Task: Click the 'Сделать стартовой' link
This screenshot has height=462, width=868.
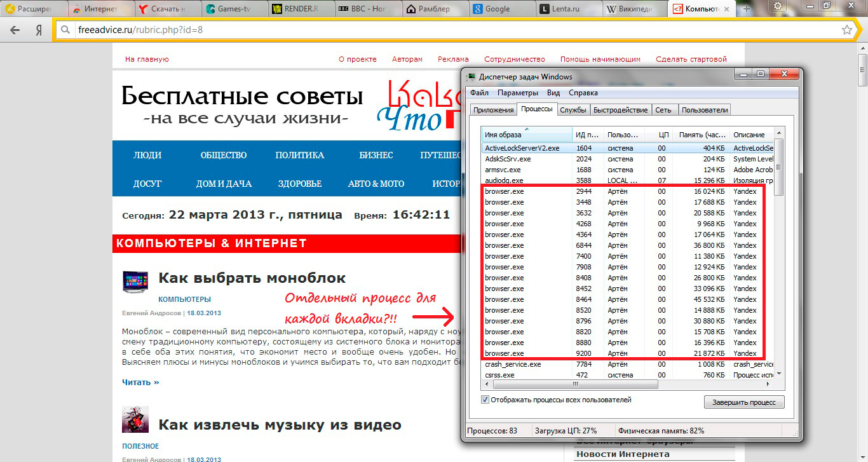Action: [691, 59]
